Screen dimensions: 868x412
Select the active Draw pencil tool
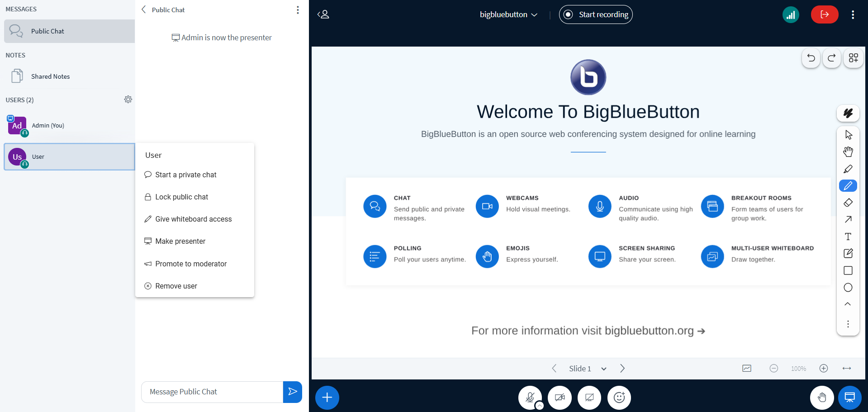pos(848,185)
